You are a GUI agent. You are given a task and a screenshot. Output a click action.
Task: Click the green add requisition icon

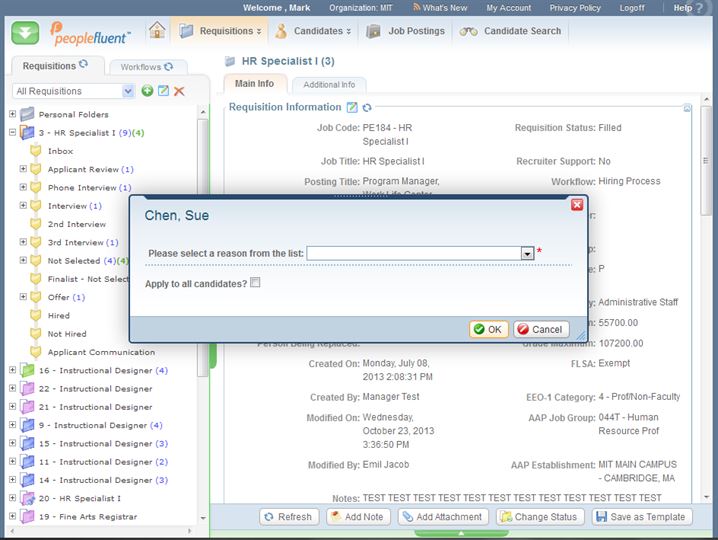pos(147,91)
